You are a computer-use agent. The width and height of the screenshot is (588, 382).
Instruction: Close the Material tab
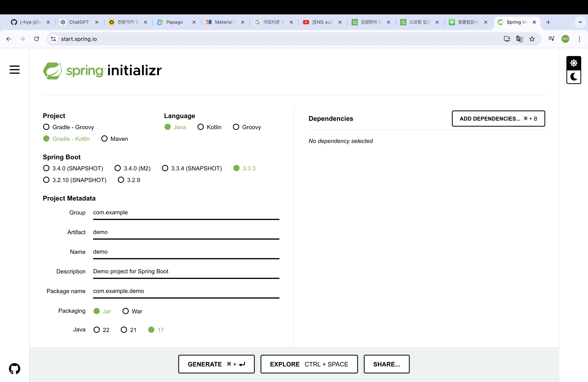[x=243, y=22]
